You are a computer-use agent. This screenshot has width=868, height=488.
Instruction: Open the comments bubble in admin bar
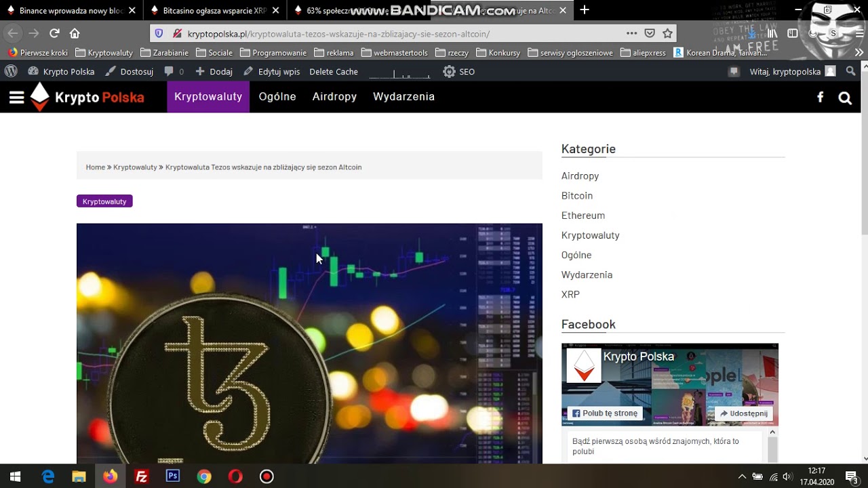[174, 71]
